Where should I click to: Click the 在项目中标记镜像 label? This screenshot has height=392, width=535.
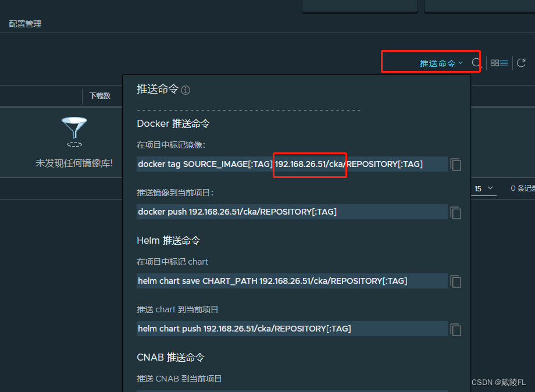click(171, 145)
